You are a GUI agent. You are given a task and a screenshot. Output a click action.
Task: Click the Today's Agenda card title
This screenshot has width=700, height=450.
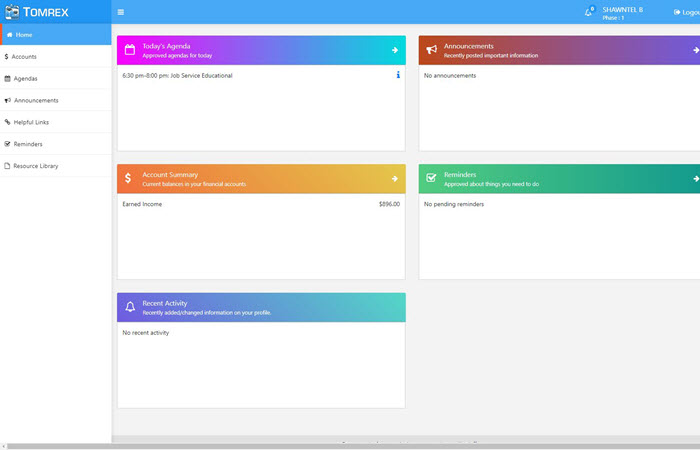[166, 46]
